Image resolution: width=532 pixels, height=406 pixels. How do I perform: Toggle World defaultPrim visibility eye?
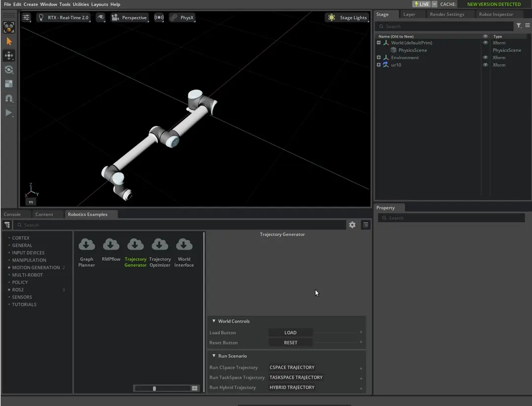click(485, 43)
